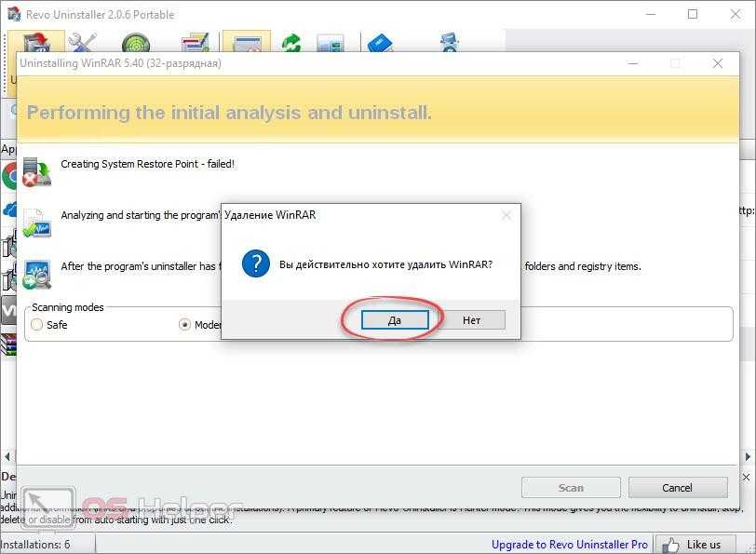756x554 pixels.
Task: Close the Uninstalling WinRAR window
Action: 718,63
